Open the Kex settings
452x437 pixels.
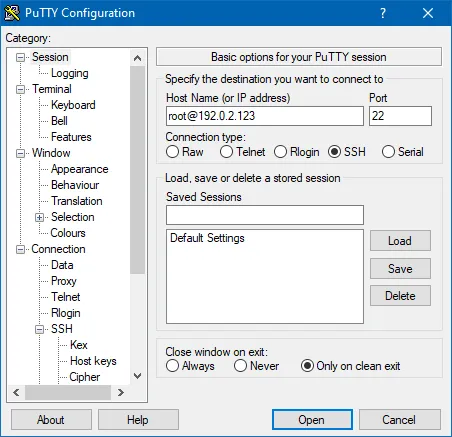(x=79, y=345)
